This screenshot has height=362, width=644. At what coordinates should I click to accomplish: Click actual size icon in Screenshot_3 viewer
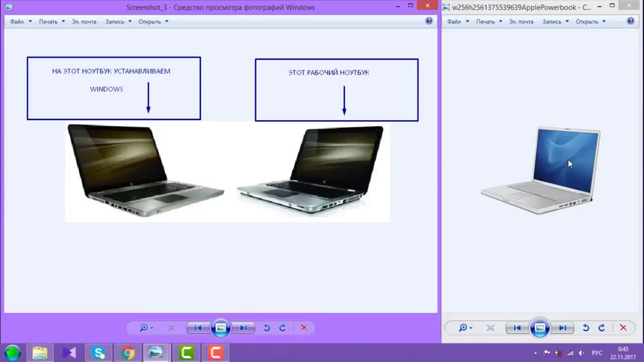point(172,328)
